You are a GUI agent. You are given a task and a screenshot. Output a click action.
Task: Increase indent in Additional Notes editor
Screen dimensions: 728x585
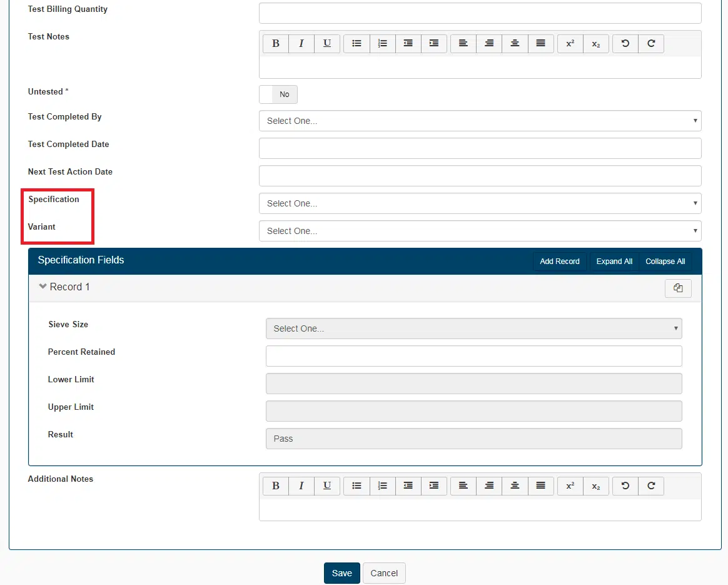[433, 486]
